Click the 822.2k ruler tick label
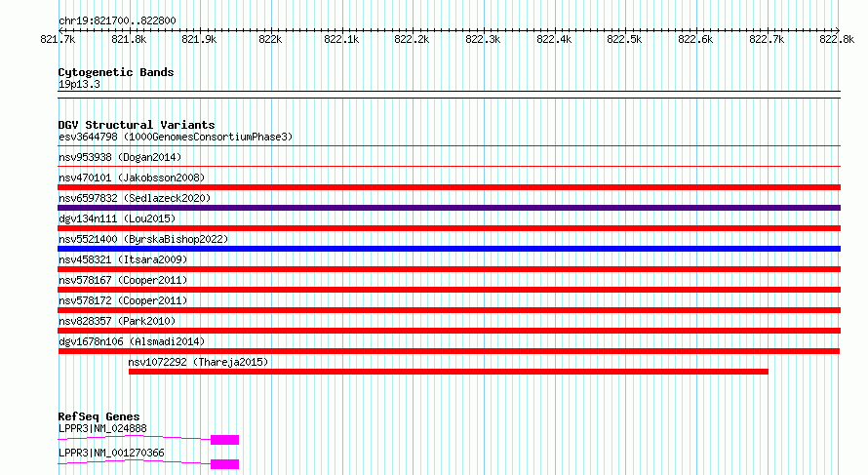This screenshot has height=475, width=868. click(412, 39)
